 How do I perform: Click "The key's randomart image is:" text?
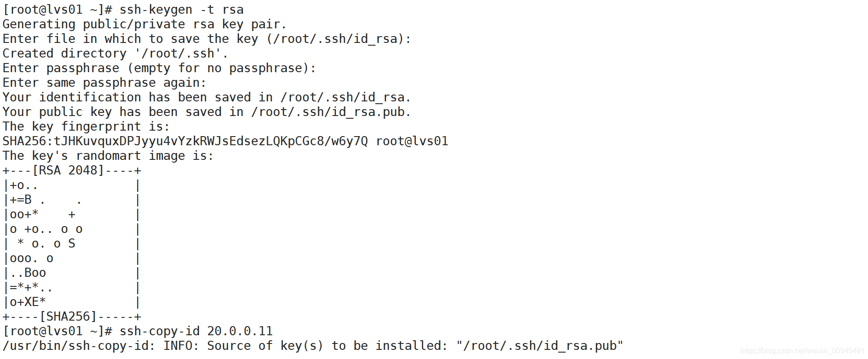[108, 156]
